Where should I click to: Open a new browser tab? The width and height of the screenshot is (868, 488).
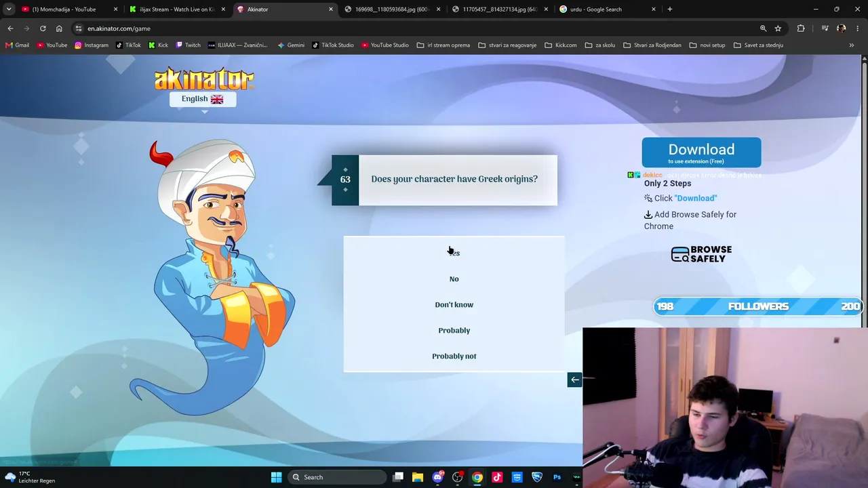[x=670, y=9]
